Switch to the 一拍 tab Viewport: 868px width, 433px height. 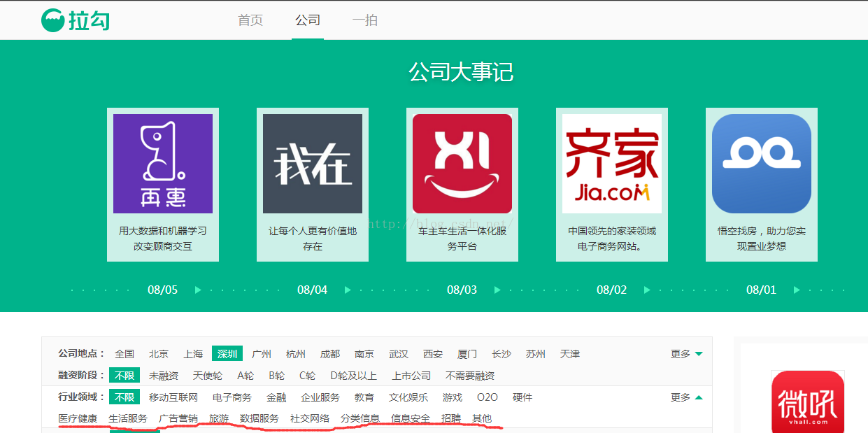click(x=365, y=20)
